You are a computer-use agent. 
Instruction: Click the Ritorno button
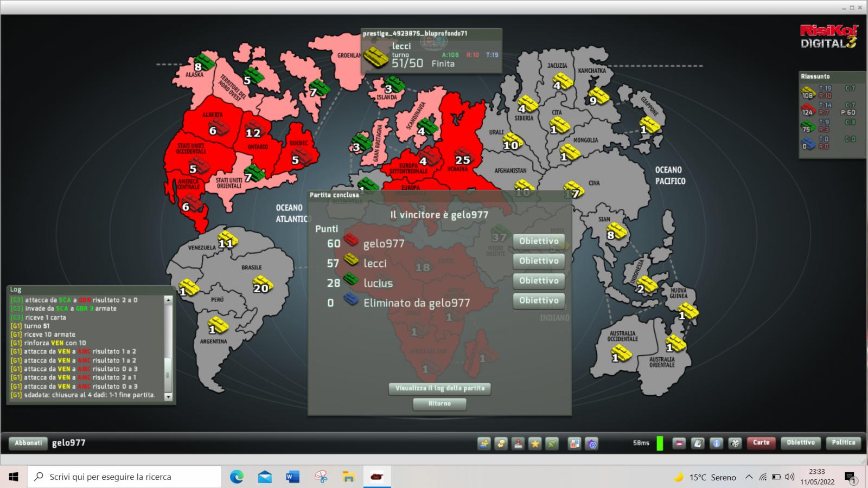439,404
